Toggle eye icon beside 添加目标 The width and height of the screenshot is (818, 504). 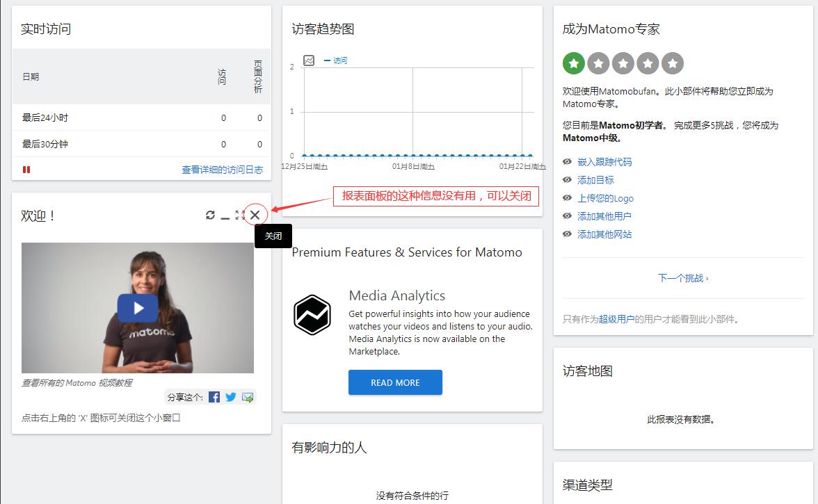click(x=567, y=180)
